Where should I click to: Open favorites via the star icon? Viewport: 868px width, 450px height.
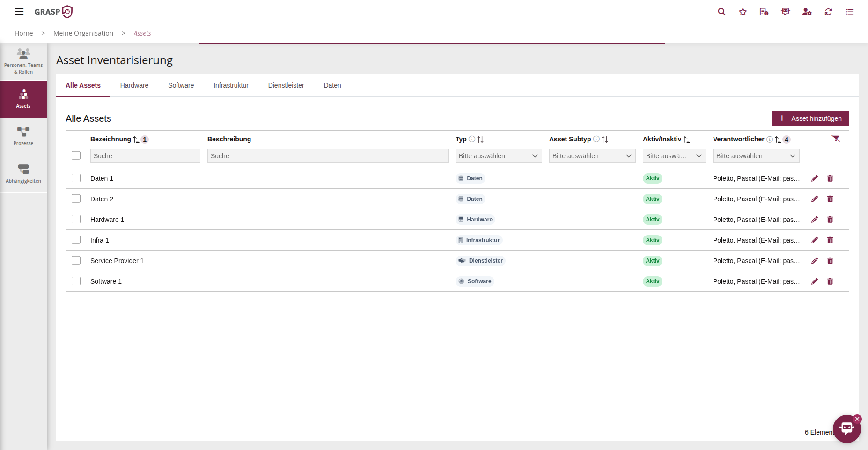tap(743, 12)
